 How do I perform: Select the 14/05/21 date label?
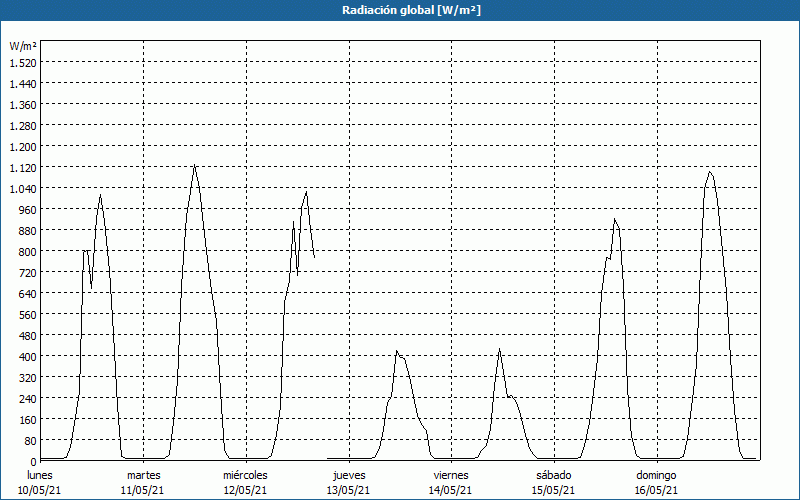click(x=451, y=490)
